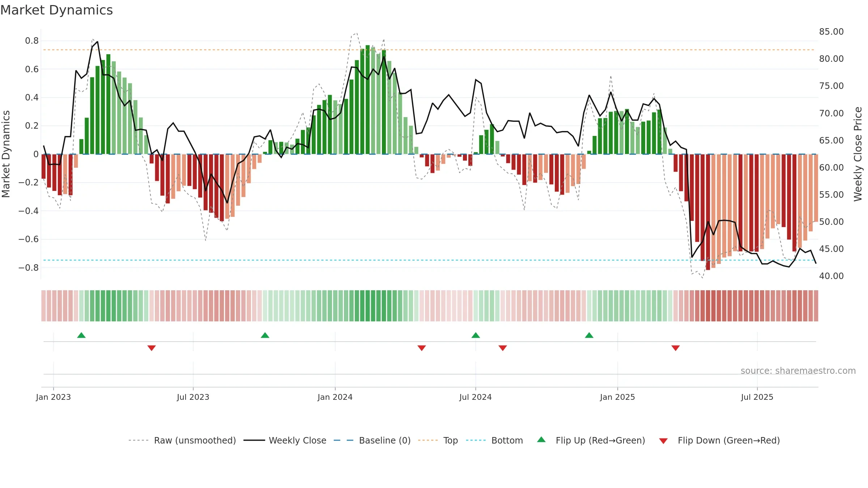Click the Jan 2023 x-axis label
This screenshot has width=868, height=488.
(x=54, y=397)
